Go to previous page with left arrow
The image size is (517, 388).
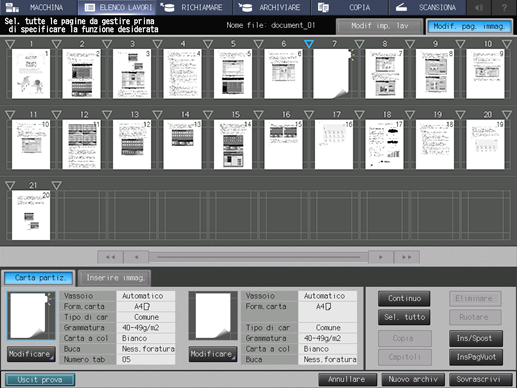pyautogui.click(x=136, y=257)
